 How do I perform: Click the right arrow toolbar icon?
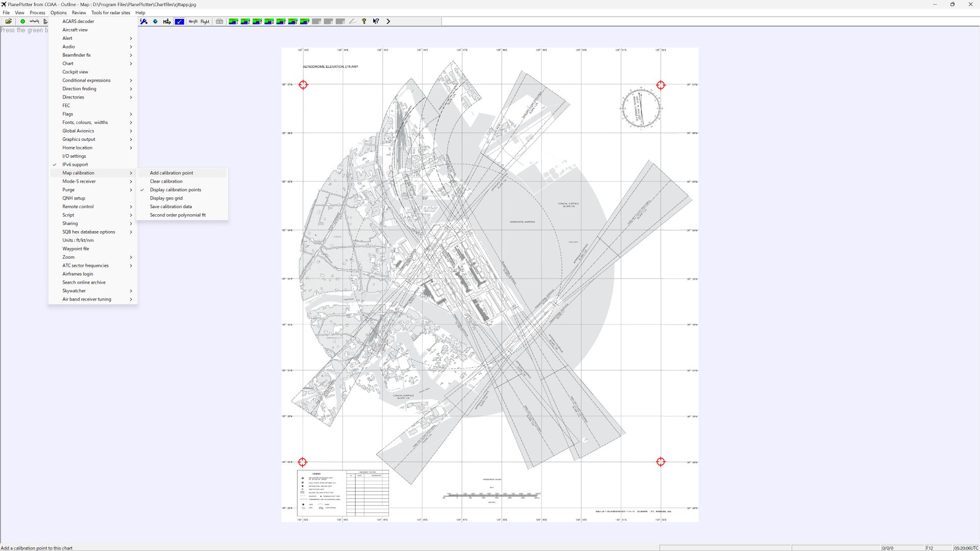[x=388, y=21]
